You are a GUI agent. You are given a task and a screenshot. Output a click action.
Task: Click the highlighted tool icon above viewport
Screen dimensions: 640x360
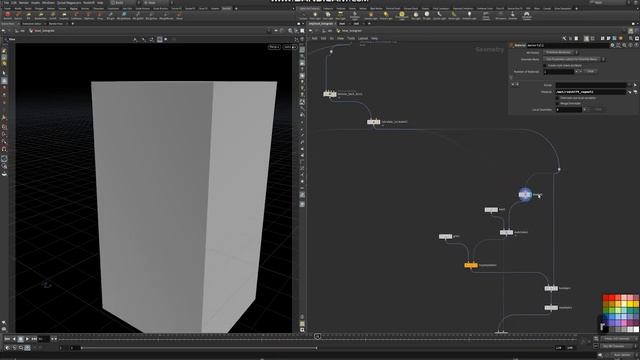pos(160,39)
